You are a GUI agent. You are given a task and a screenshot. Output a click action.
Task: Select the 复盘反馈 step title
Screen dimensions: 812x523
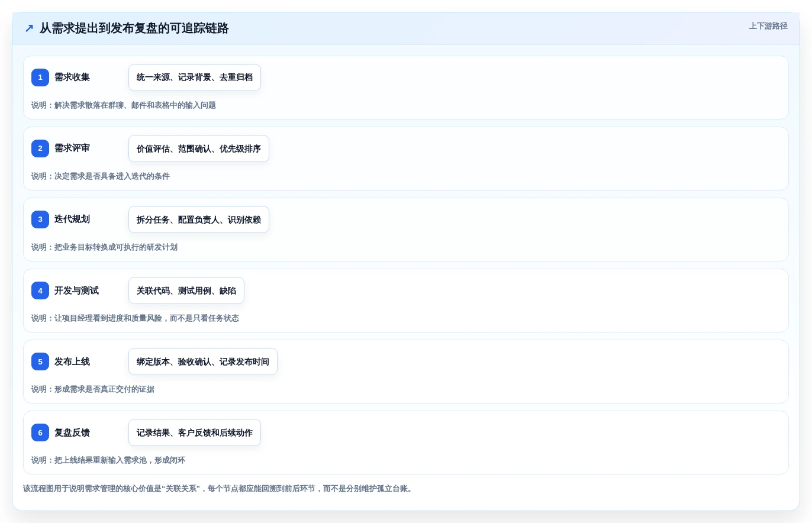(72, 432)
